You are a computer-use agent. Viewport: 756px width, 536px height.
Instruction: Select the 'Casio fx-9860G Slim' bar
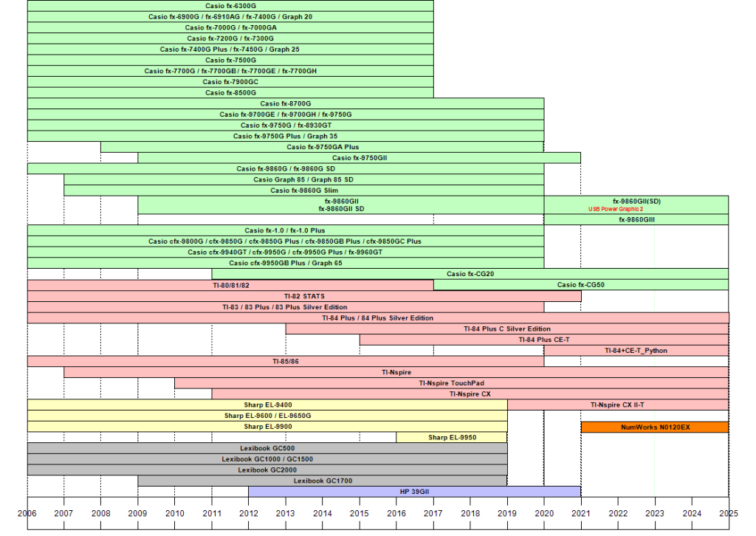304,190
